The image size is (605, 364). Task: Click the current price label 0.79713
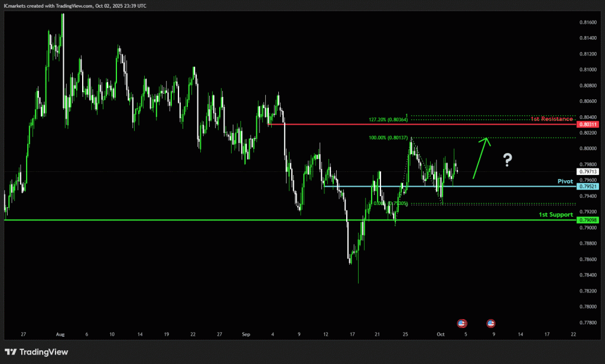tap(588, 172)
